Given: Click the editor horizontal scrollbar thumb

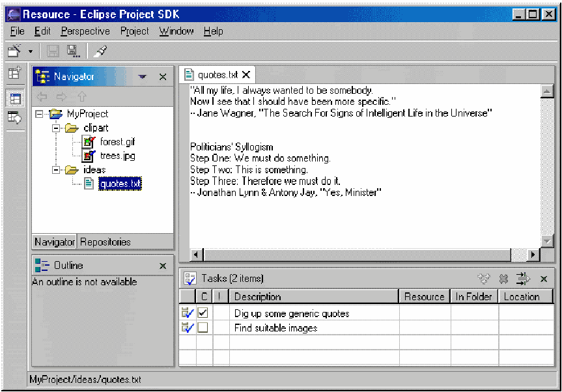Looking at the screenshot, I should (x=357, y=255).
